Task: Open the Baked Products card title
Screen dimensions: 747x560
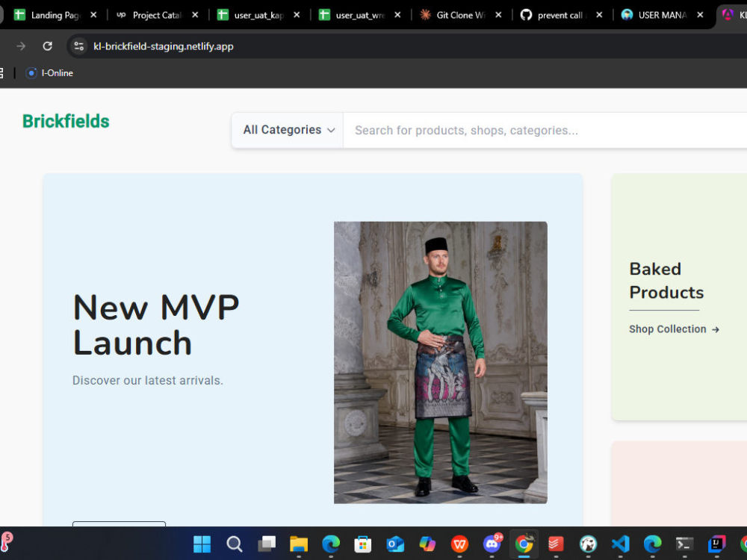Action: point(666,281)
